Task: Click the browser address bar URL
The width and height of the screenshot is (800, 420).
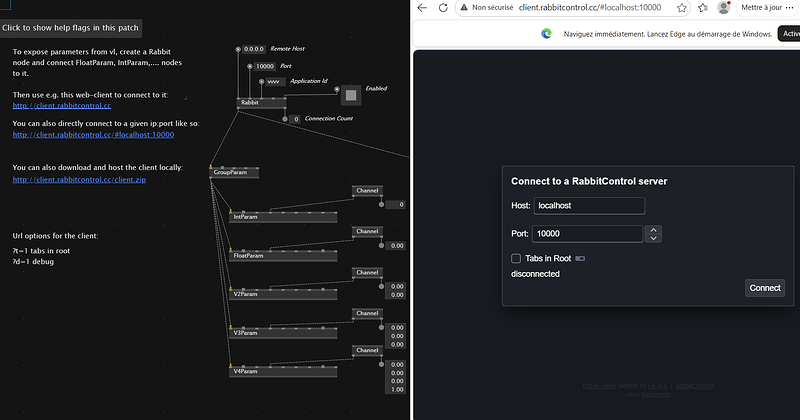Action: pos(590,8)
